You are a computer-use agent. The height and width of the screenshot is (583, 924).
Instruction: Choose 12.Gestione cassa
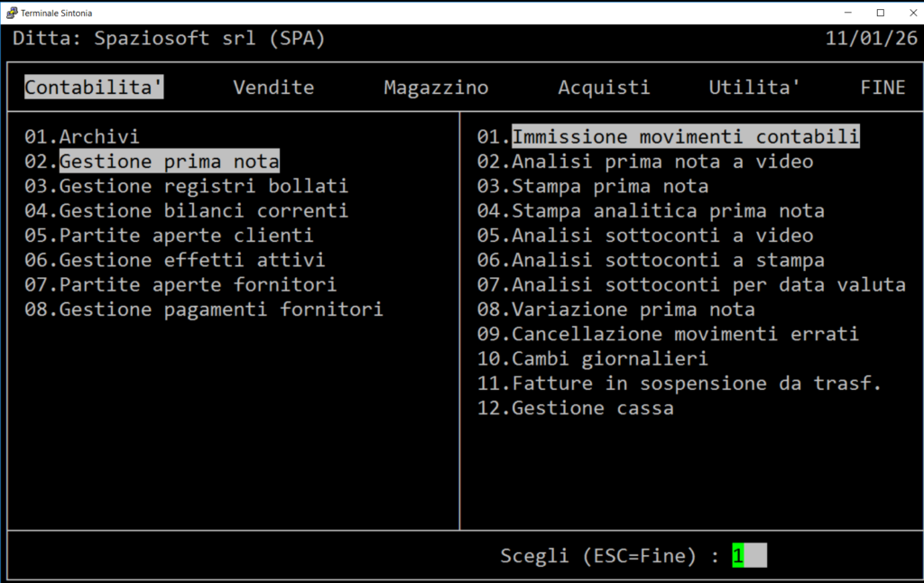(576, 408)
